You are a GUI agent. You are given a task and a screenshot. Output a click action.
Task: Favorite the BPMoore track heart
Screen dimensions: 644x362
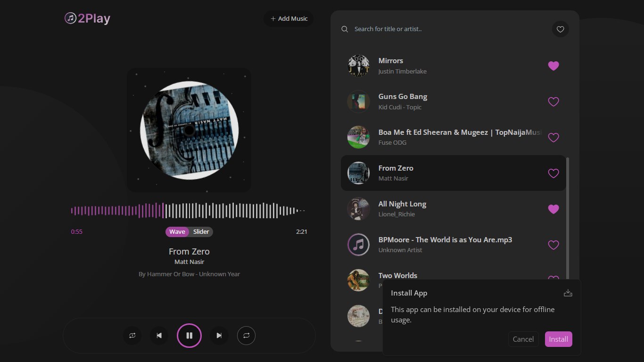click(x=553, y=245)
